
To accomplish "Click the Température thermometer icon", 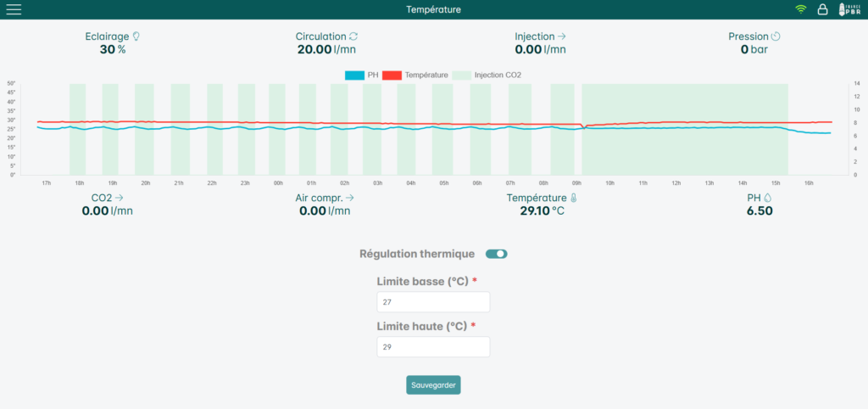I will click(573, 198).
